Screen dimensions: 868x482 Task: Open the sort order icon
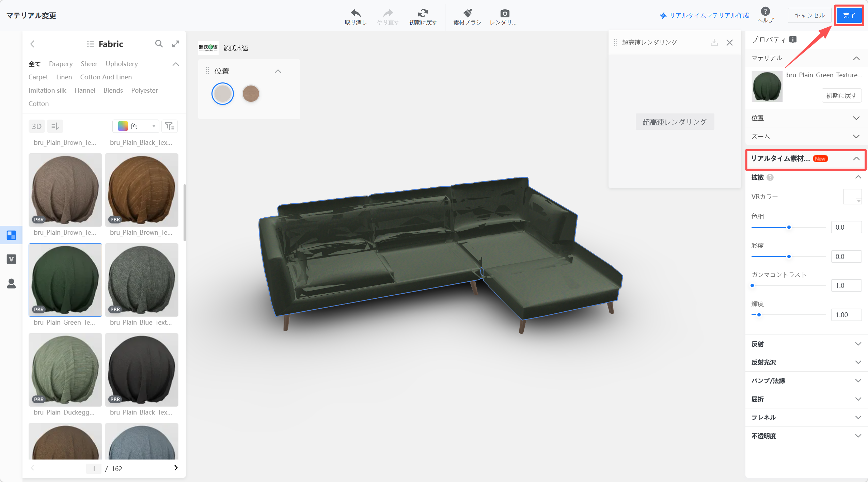point(55,126)
